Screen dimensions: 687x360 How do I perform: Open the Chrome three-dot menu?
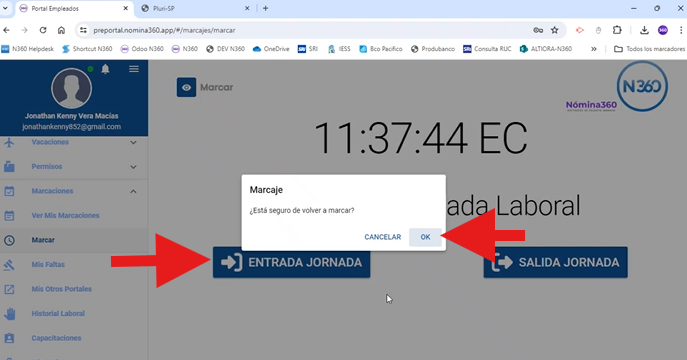681,30
